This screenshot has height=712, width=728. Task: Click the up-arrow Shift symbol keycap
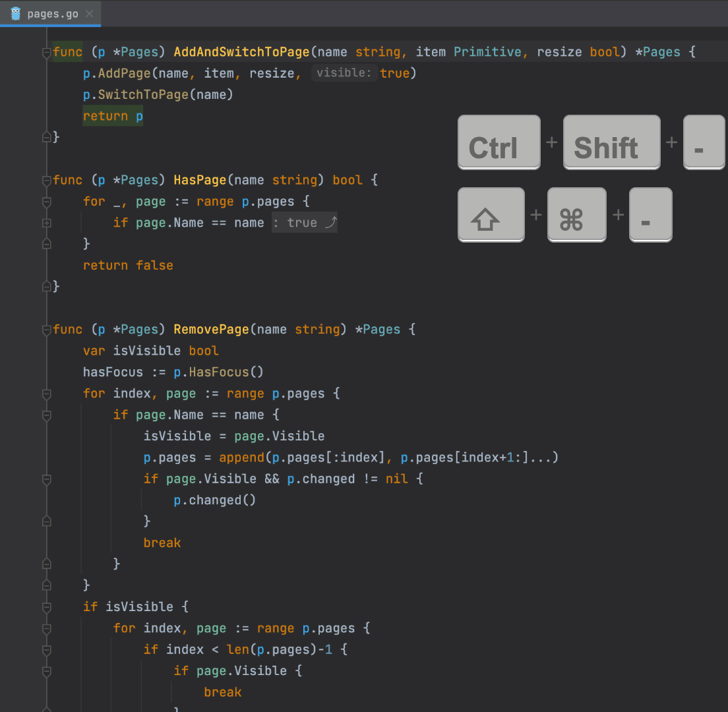coord(491,215)
